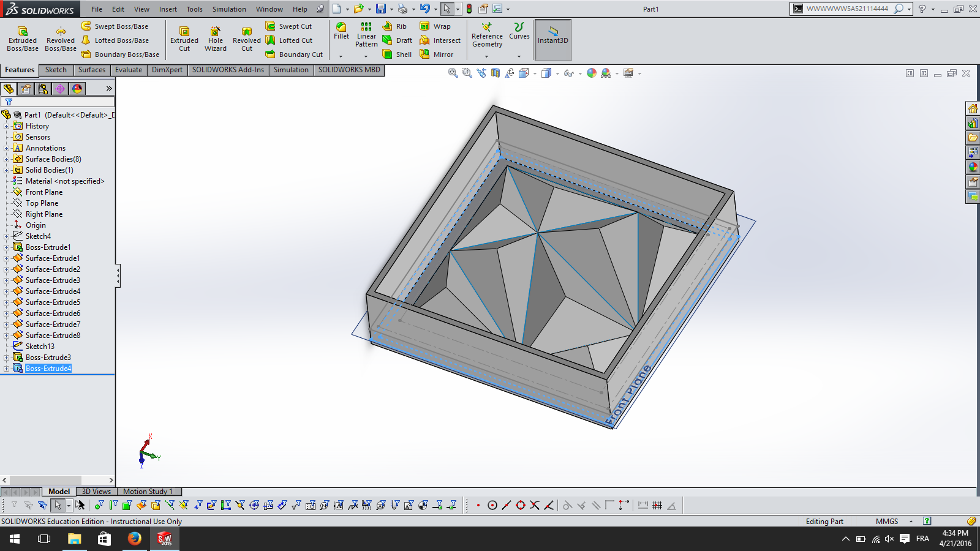Click the Zoom to Fit icon
This screenshot has height=551, width=980.
(453, 73)
